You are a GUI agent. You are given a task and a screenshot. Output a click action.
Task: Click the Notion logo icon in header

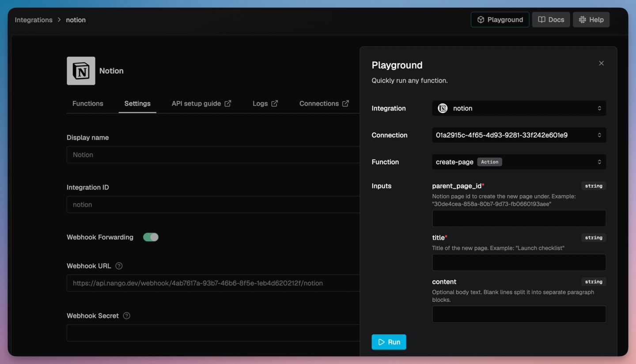coord(81,71)
